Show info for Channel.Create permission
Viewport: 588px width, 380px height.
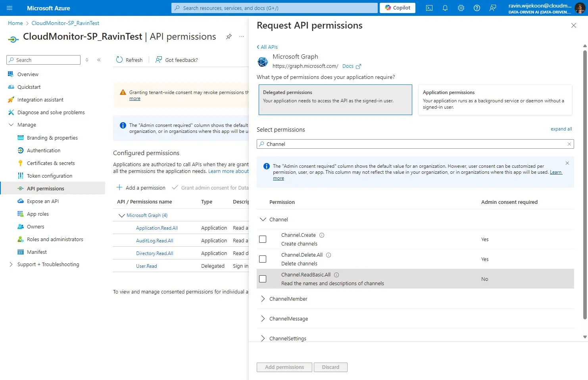click(x=322, y=235)
